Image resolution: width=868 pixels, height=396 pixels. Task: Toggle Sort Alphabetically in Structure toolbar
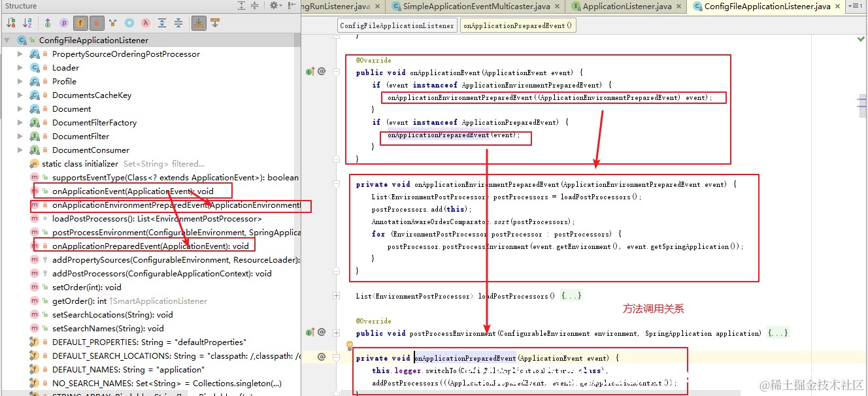tap(27, 23)
